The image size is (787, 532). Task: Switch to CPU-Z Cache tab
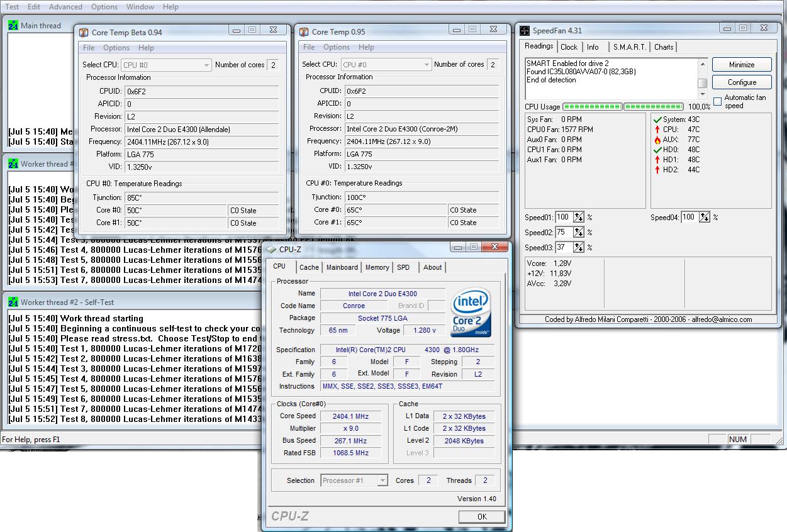309,267
